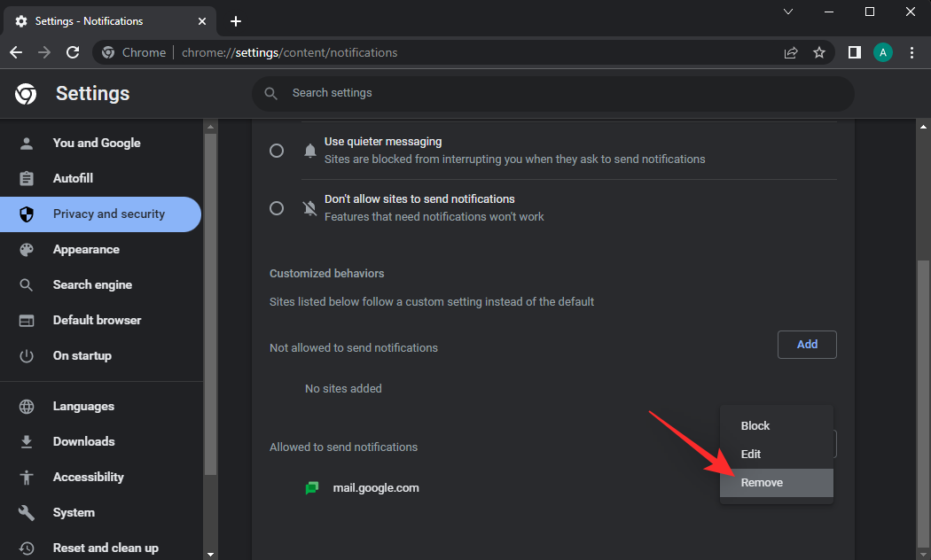Click the Add button for blocked sites

tap(807, 345)
